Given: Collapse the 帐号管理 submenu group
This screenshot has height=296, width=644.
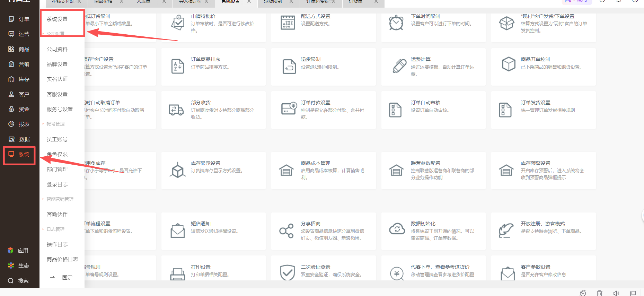Looking at the screenshot, I should pos(54,124).
